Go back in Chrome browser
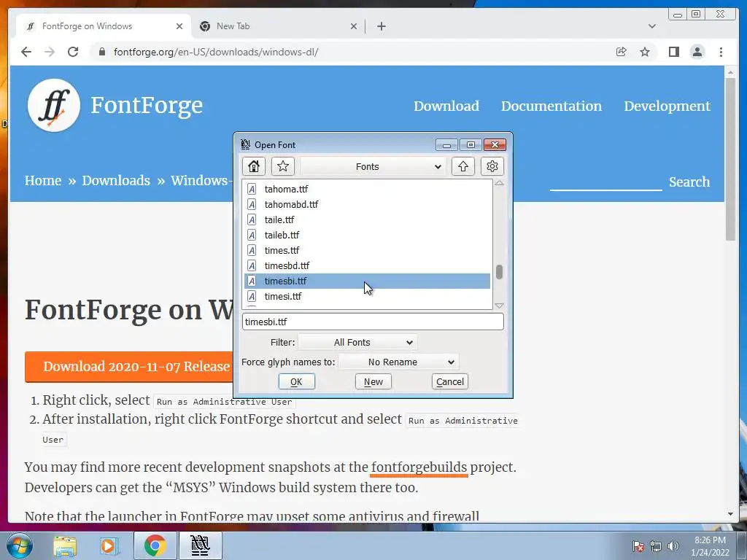Viewport: 747px width, 560px height. [x=26, y=52]
